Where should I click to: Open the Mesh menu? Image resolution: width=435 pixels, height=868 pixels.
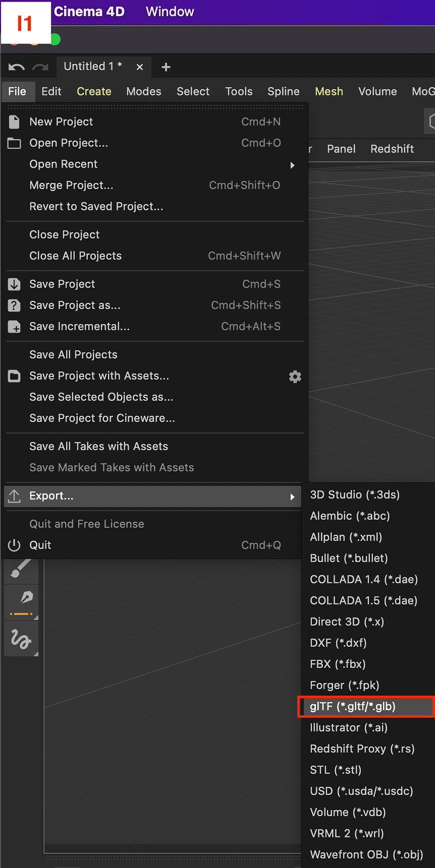329,91
